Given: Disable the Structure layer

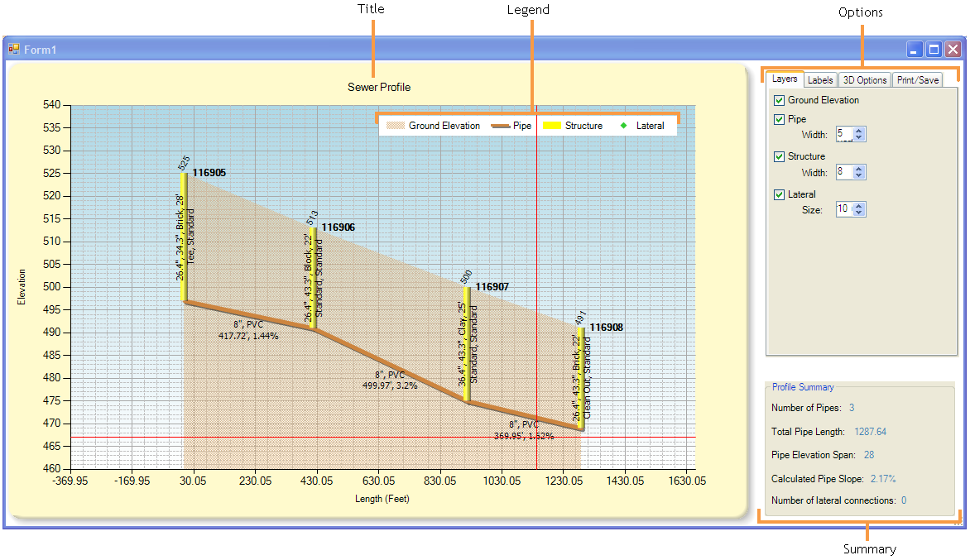Looking at the screenshot, I should (778, 156).
